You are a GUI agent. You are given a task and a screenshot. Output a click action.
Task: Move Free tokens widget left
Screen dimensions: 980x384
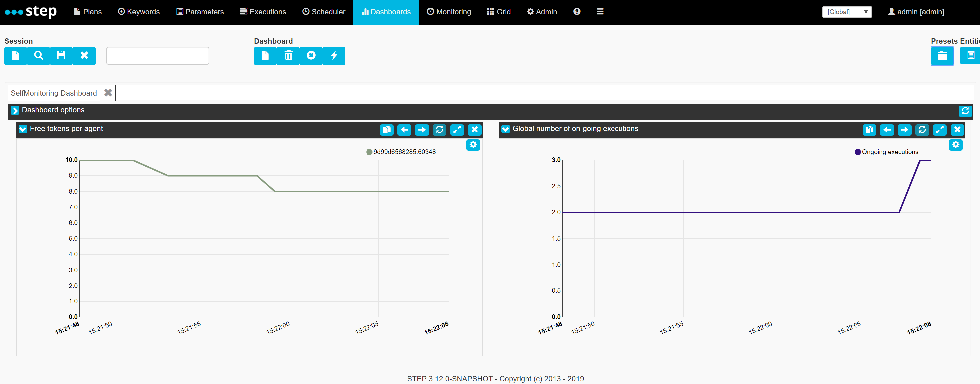tap(404, 130)
